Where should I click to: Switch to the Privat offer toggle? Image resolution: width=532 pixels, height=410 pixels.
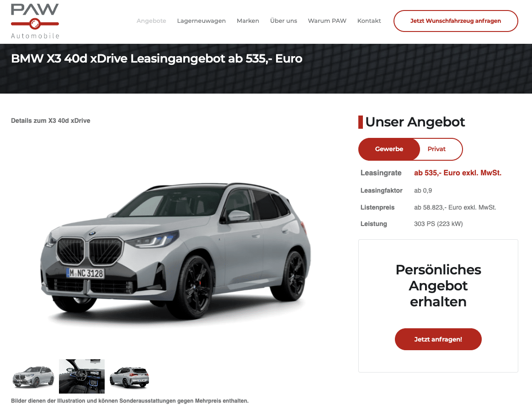pyautogui.click(x=436, y=149)
